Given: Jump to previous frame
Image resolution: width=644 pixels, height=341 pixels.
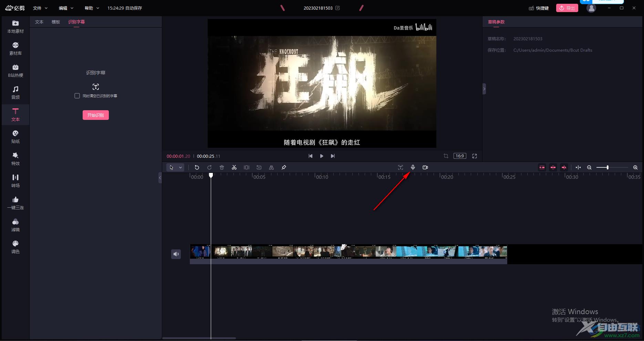Looking at the screenshot, I should click(311, 156).
